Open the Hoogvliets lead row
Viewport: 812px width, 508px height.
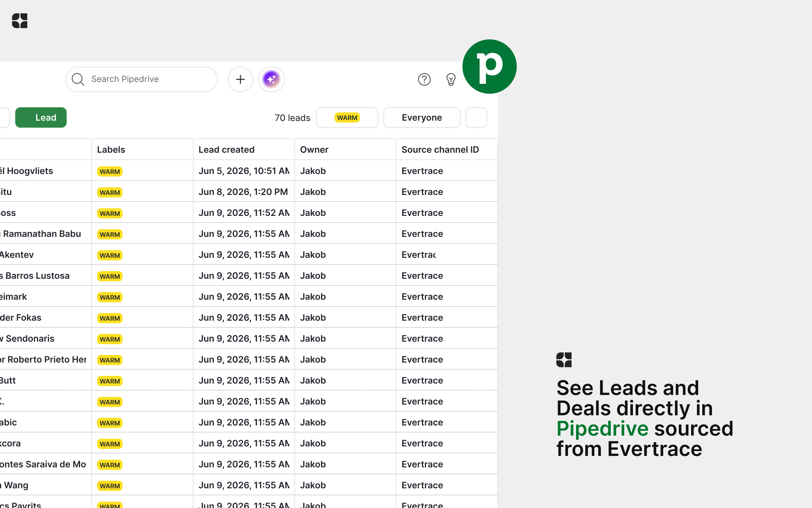tap(27, 171)
